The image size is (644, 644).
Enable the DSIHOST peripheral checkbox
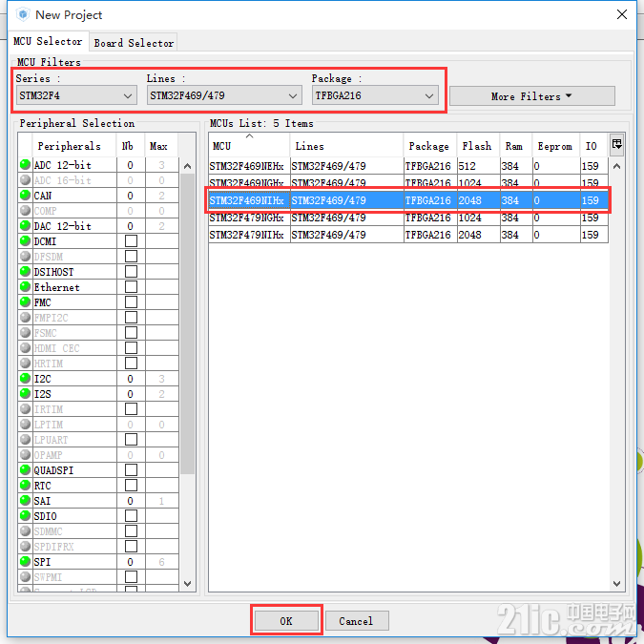(131, 272)
